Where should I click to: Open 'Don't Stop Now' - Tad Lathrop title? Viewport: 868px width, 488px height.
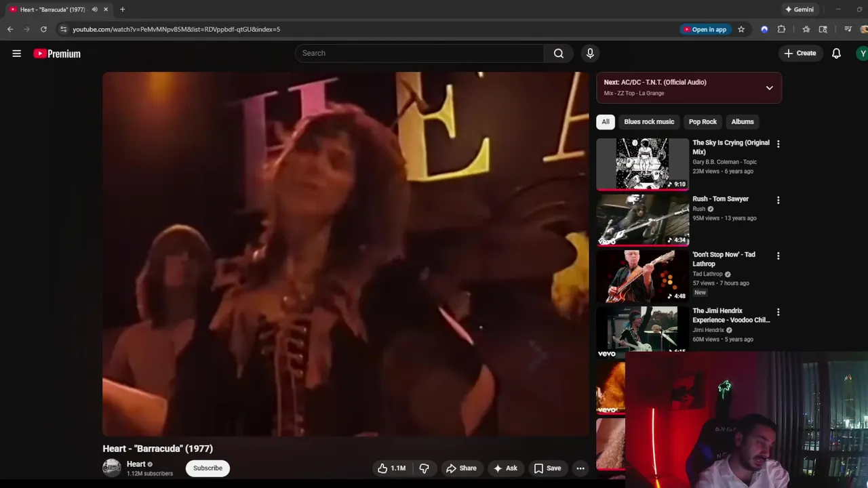(724, 259)
